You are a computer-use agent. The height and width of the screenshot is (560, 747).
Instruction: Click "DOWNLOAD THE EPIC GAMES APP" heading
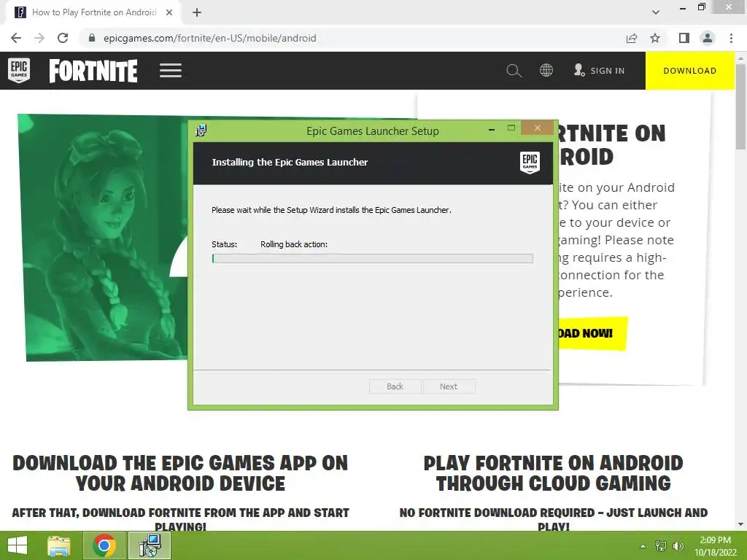(180, 472)
